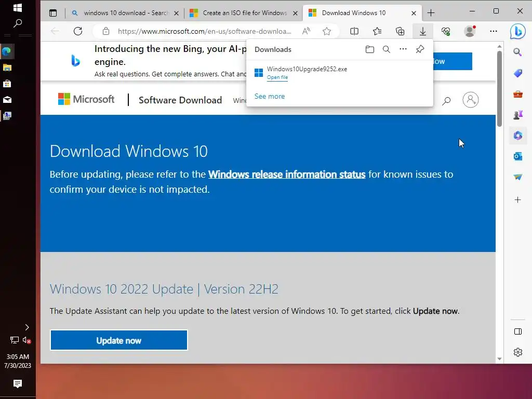Screen dimensions: 532x399
Task: Click the Microsoft Edge taskbar icon
Action: pos(7,51)
